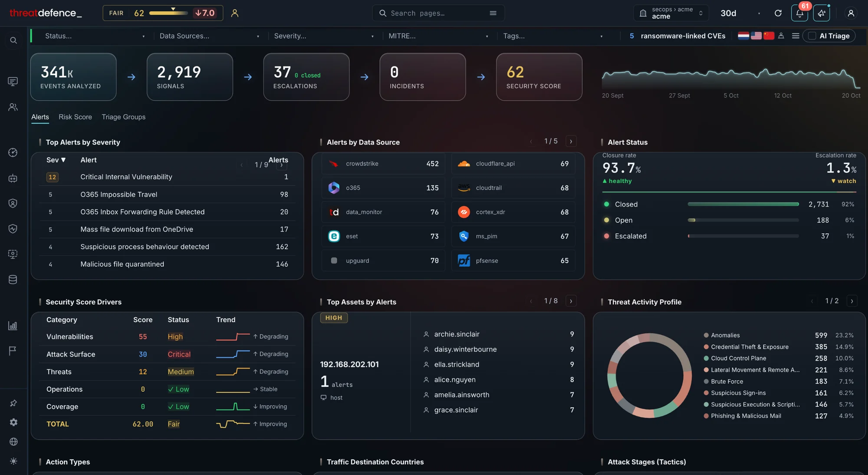This screenshot has height=475, width=868.
Task: Open the secops acme organization selector
Action: pos(671,13)
